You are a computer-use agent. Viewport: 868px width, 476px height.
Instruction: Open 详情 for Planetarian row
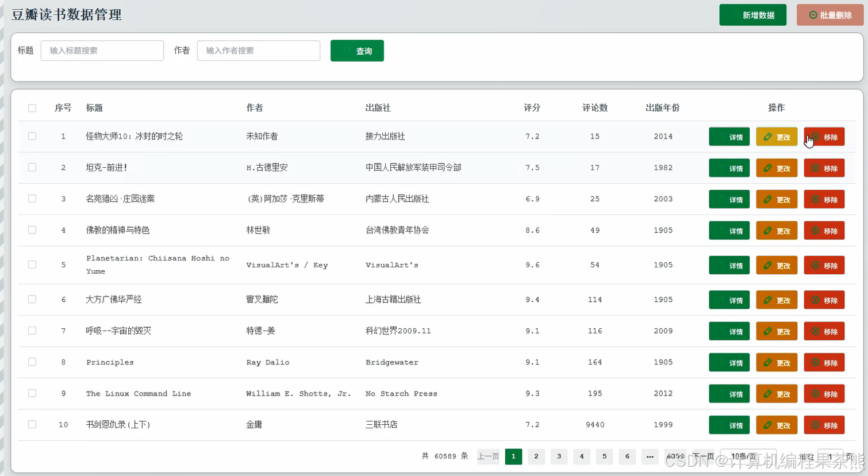[x=729, y=266]
